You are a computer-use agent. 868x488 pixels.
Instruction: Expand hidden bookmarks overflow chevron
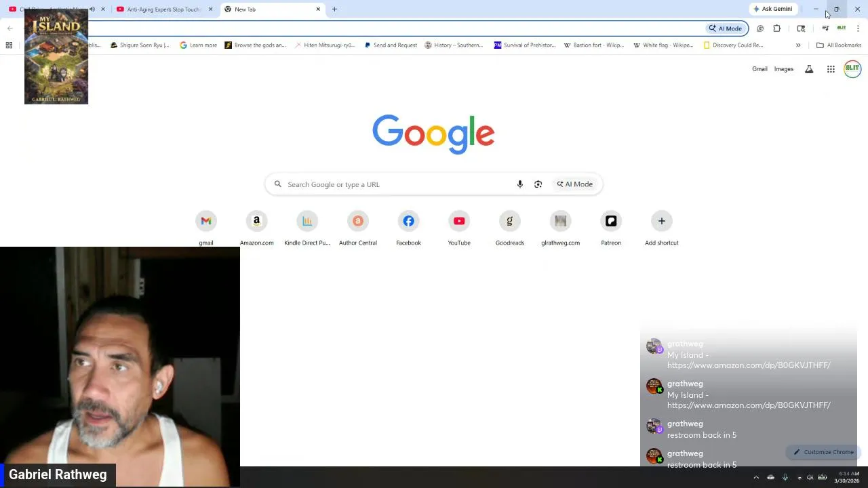click(798, 45)
